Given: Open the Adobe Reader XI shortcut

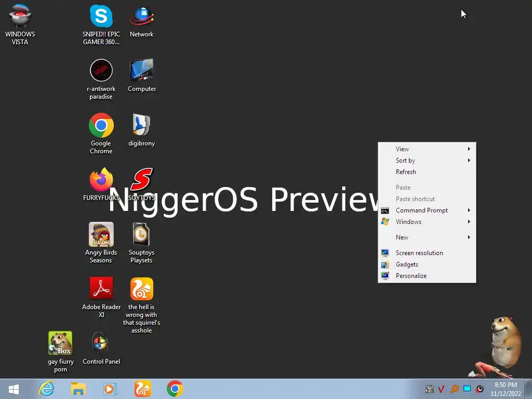Looking at the screenshot, I should 101,298.
